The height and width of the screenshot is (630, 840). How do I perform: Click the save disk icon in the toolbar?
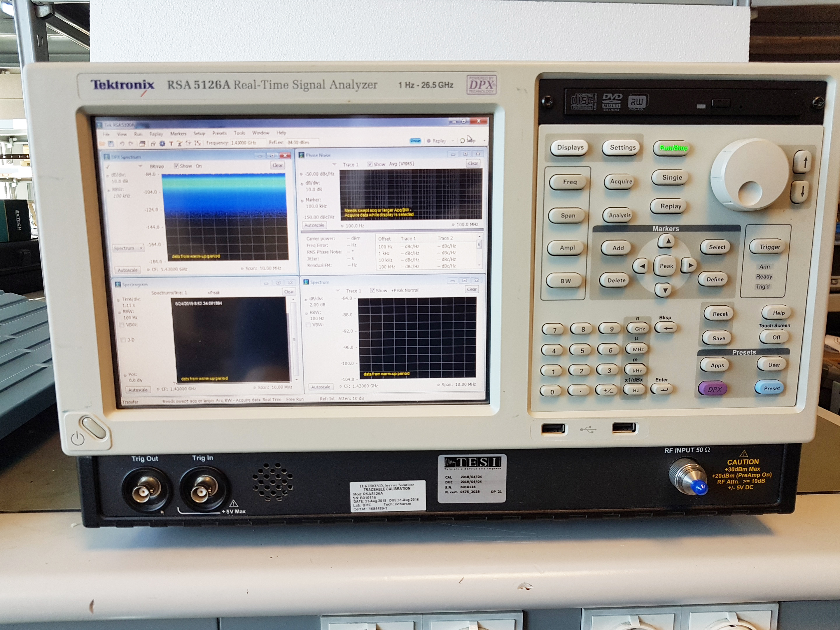tap(111, 144)
